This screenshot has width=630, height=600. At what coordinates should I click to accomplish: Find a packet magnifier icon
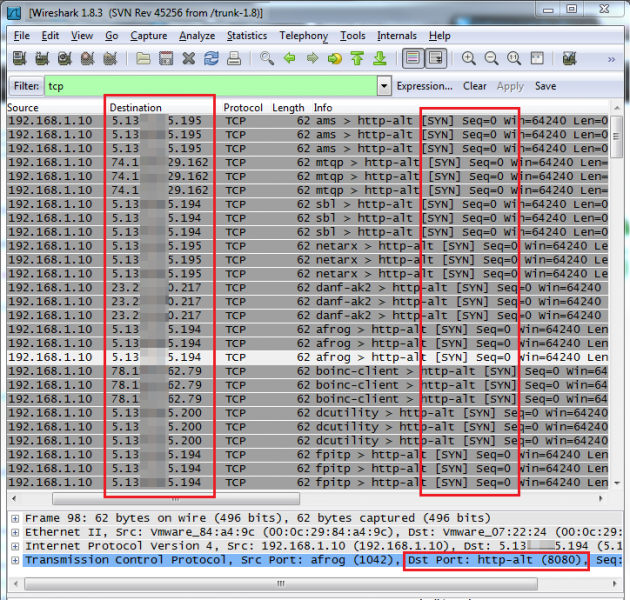267,59
